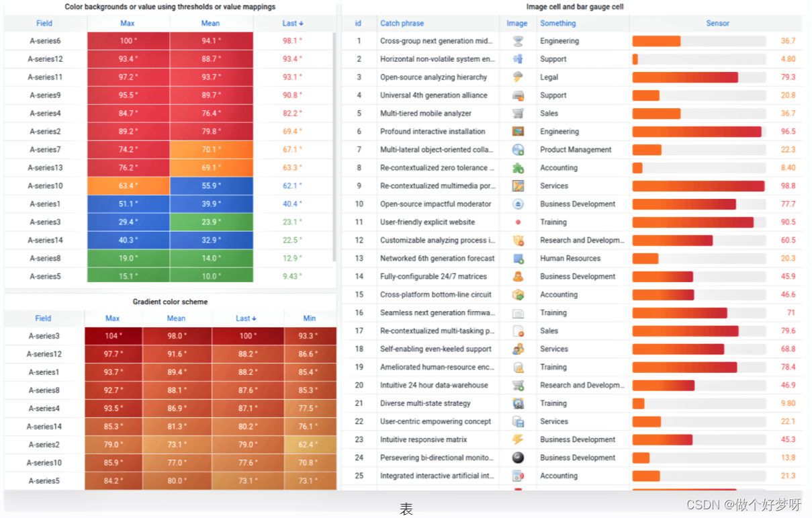Click the hourglass image in row 1
This screenshot has height=518, width=812.
518,41
